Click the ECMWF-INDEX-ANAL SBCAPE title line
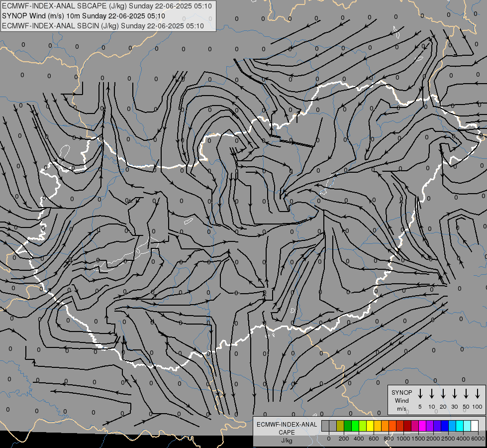487x448 pixels. coord(107,6)
